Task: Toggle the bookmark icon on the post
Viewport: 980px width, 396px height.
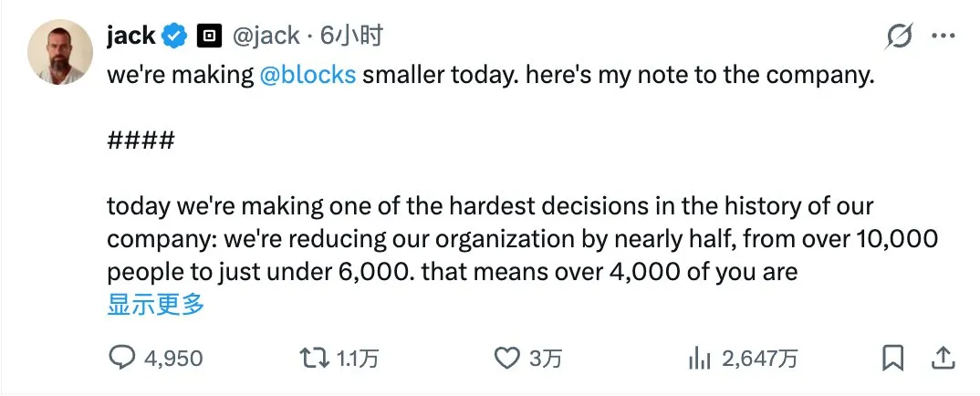Action: point(894,357)
